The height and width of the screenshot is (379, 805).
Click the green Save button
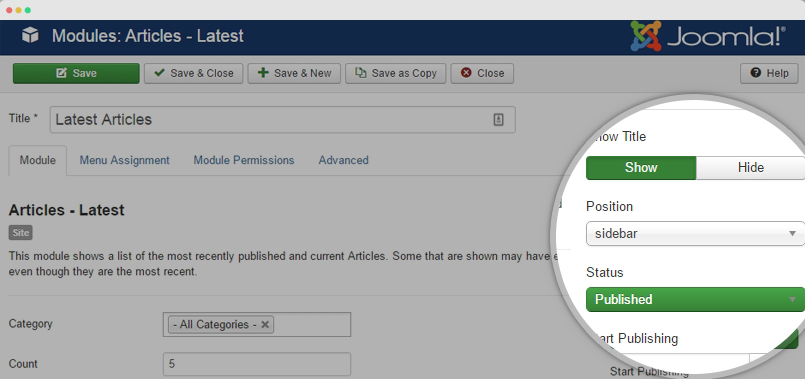coord(76,73)
